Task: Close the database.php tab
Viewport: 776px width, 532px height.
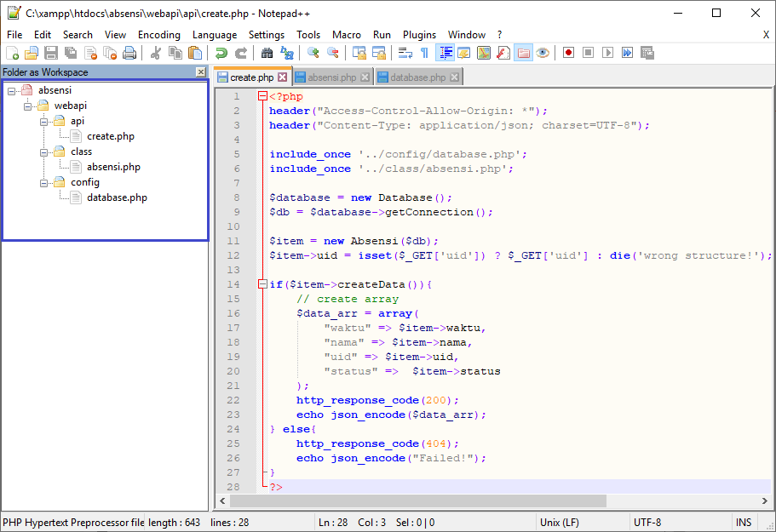Action: (454, 77)
